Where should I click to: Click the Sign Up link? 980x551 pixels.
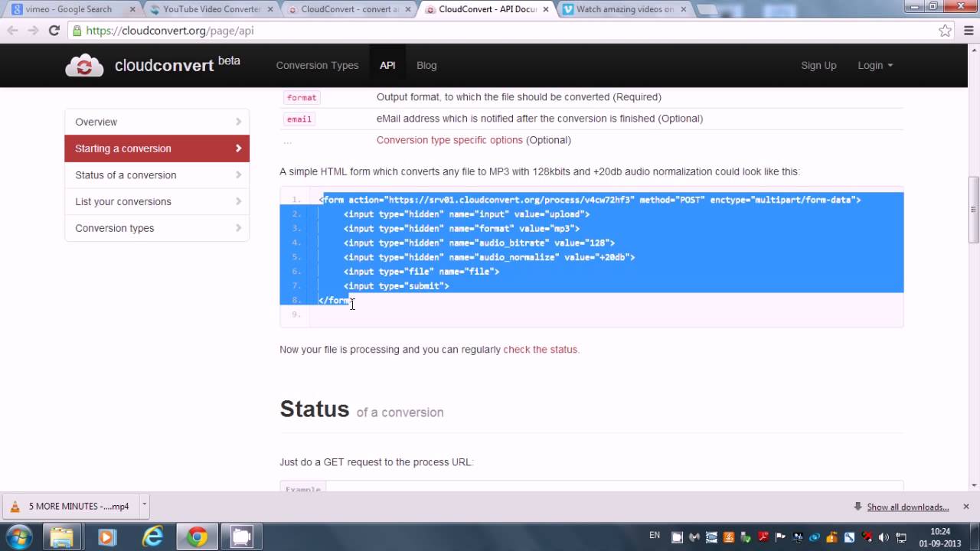(x=818, y=65)
